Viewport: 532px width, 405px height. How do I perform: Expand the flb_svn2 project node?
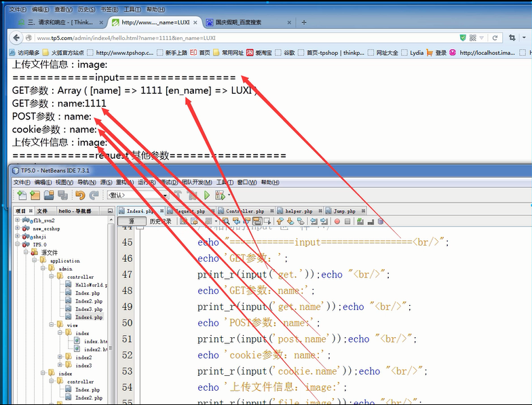(18, 220)
